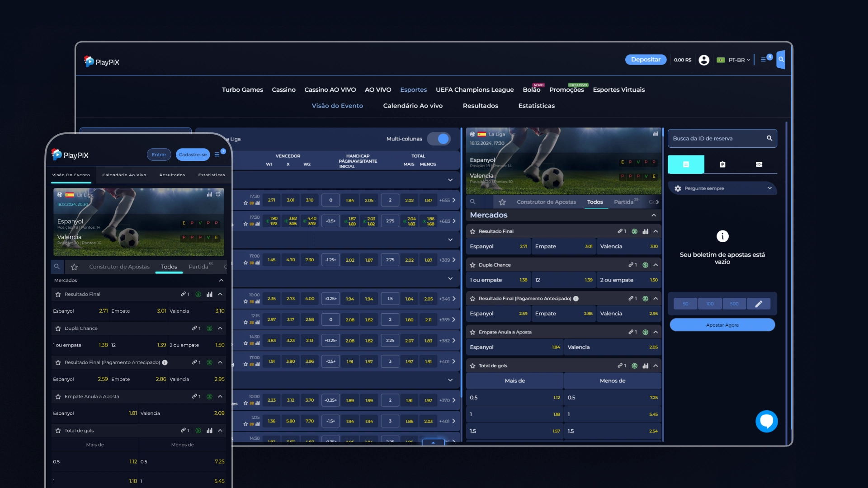868x488 pixels.
Task: Open the booking ID icon tab
Action: point(759,164)
